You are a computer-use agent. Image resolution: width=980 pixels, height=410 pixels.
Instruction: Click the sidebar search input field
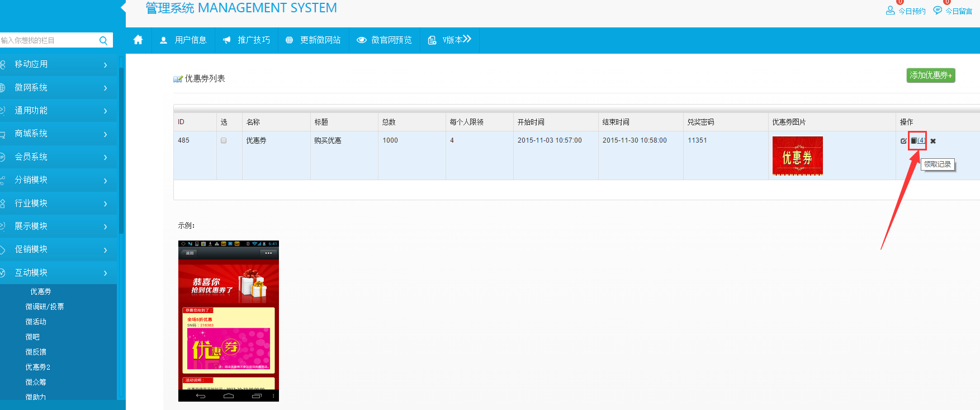pyautogui.click(x=48, y=40)
